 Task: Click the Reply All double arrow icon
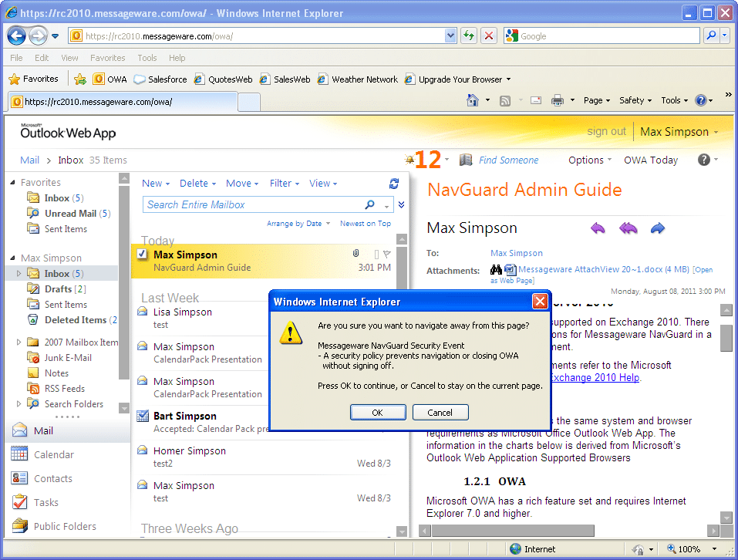628,229
